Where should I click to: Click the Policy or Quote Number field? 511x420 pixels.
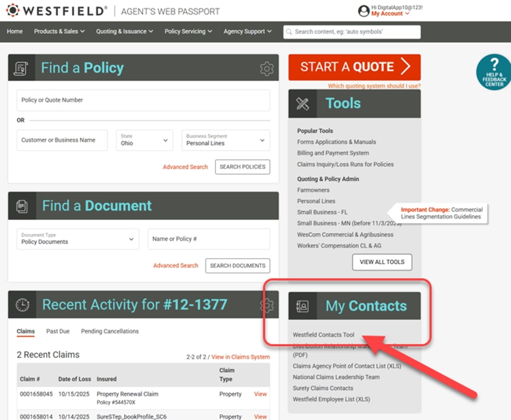(x=143, y=100)
